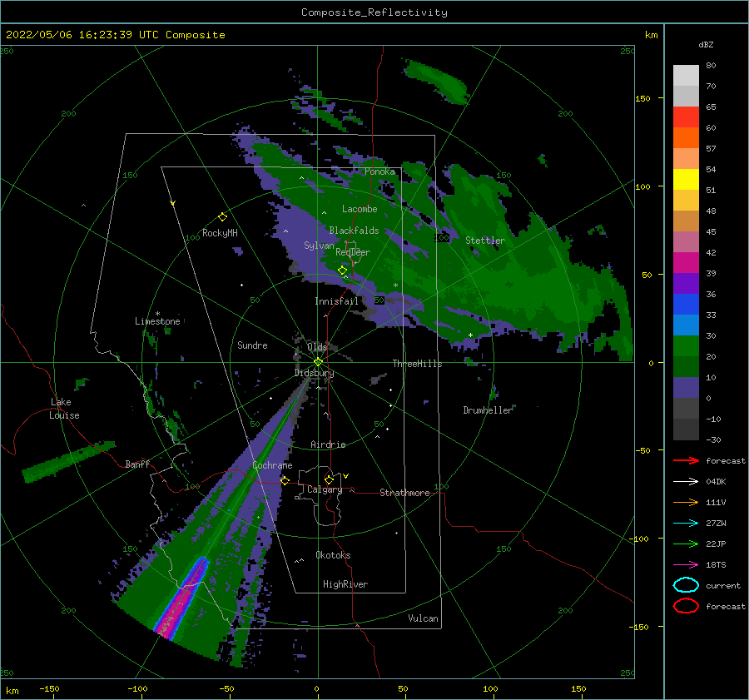Click the RockyMH label
Viewport: 749px width, 700px height.
[220, 233]
